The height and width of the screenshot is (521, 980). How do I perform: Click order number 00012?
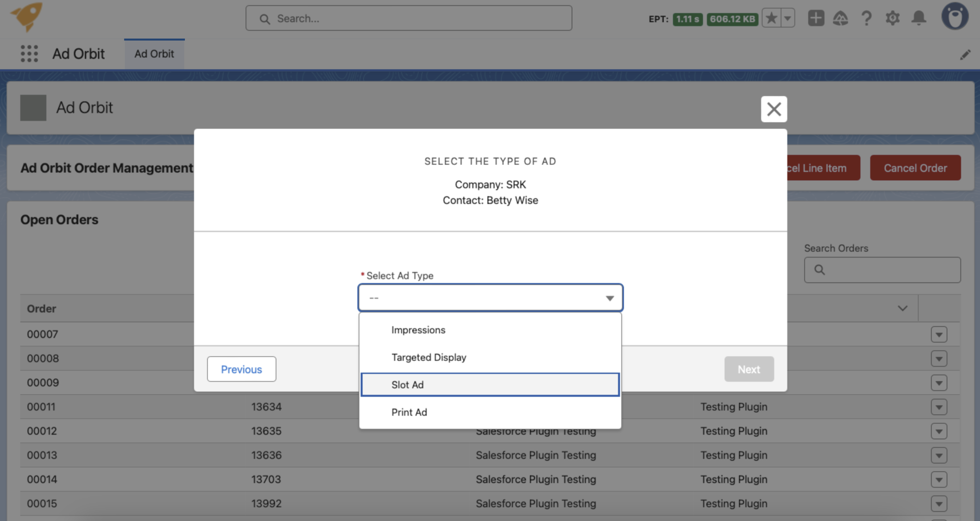pos(42,431)
